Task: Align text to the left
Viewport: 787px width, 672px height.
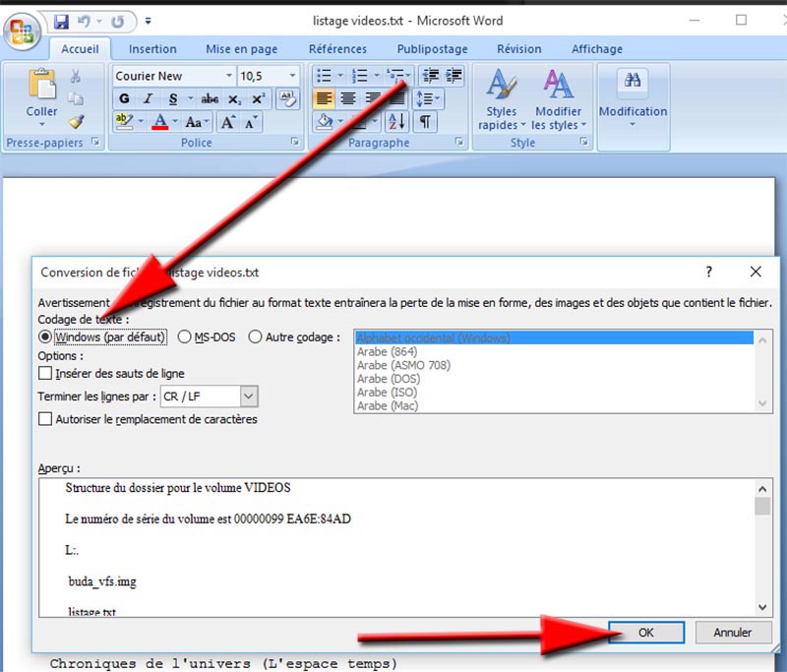Action: click(x=324, y=98)
